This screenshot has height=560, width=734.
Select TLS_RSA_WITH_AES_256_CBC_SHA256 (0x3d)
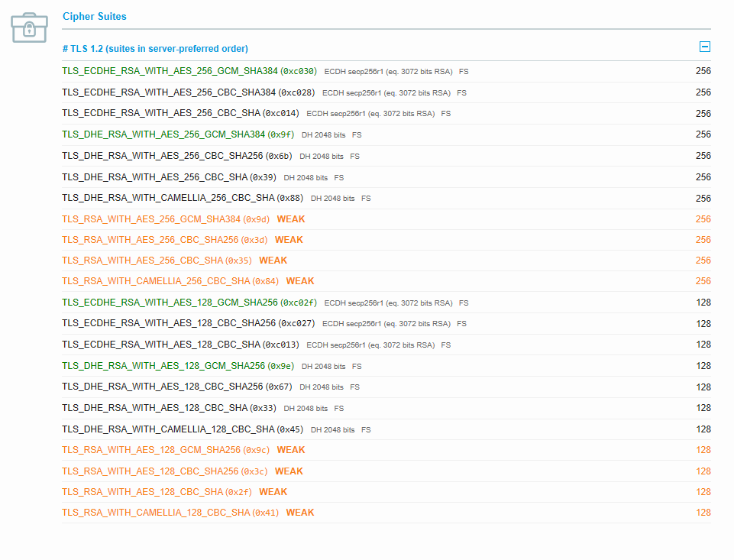(165, 240)
